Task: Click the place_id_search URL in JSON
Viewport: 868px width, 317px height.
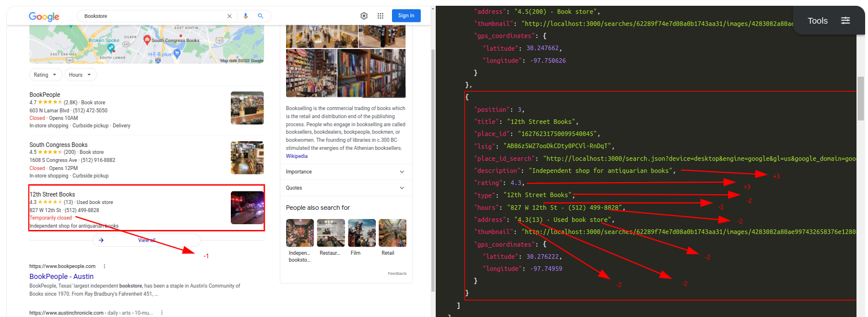Action: [x=701, y=158]
